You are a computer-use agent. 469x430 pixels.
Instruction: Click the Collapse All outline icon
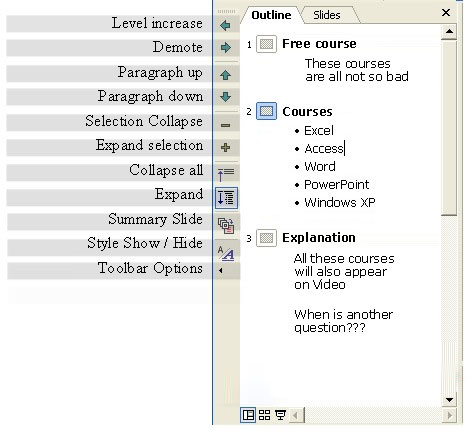pos(226,174)
